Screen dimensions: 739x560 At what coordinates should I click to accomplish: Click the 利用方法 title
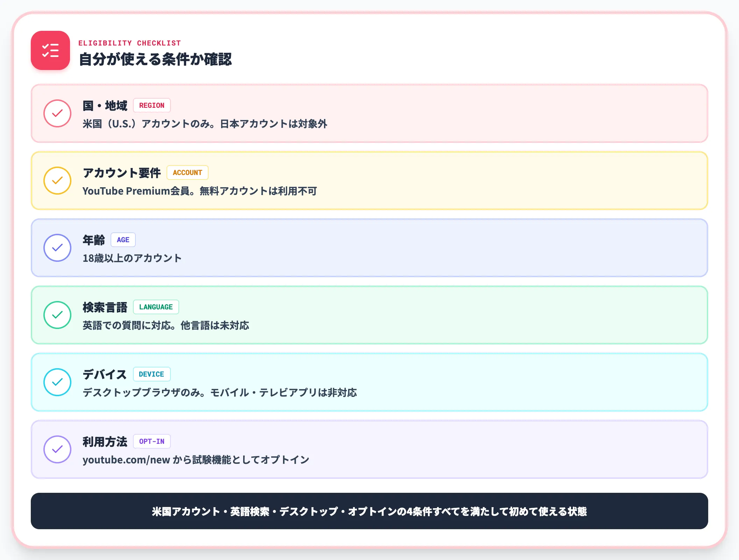pos(105,441)
